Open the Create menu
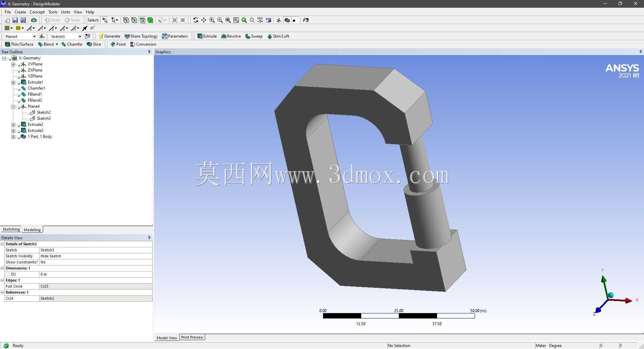The height and width of the screenshot is (349, 644). [x=20, y=12]
